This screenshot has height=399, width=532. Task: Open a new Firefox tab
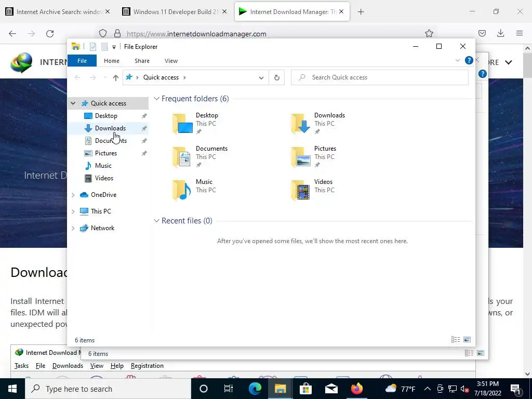(x=361, y=12)
